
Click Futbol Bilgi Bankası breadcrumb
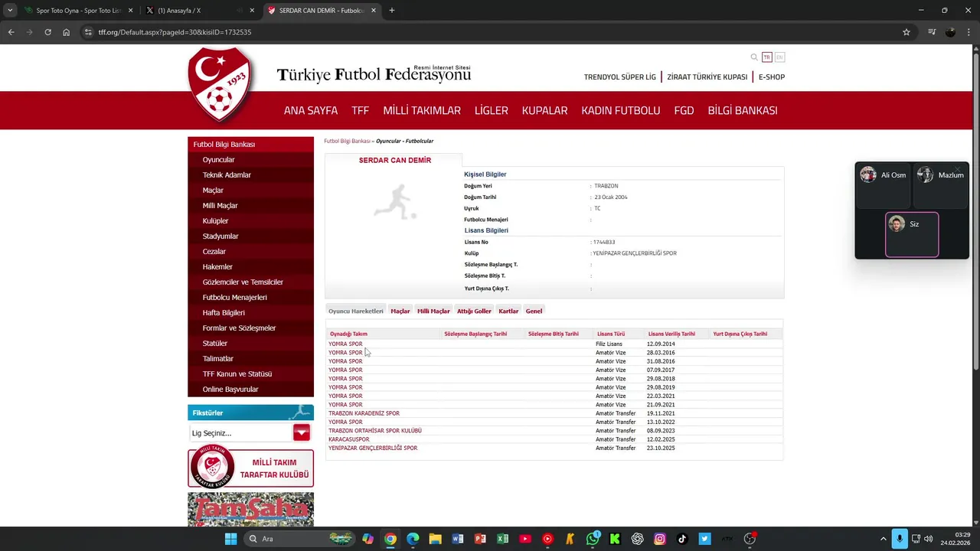pos(347,142)
